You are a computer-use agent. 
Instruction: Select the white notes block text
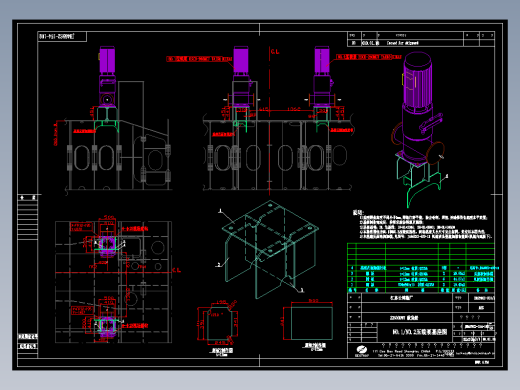(422, 225)
